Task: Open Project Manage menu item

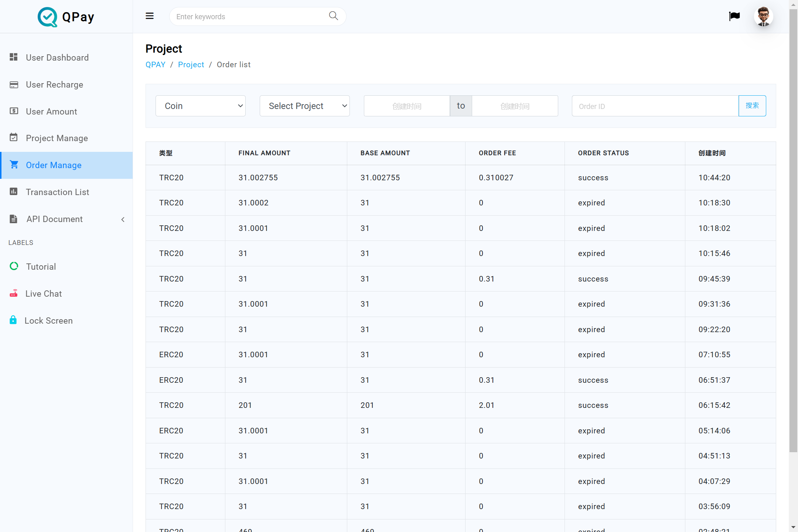Action: click(57, 138)
